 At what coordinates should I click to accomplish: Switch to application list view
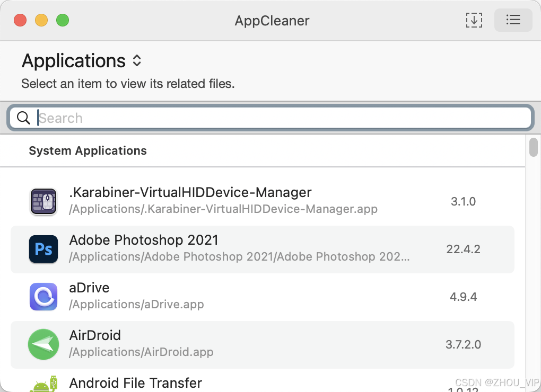click(x=513, y=20)
